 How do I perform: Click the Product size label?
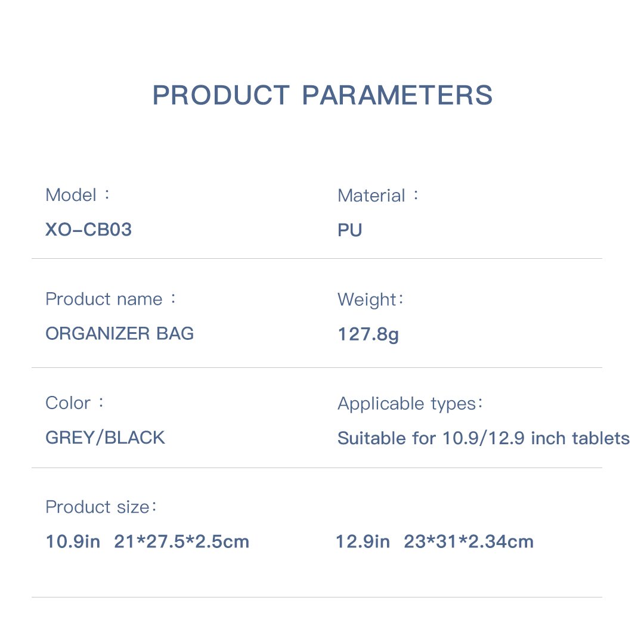pyautogui.click(x=96, y=507)
